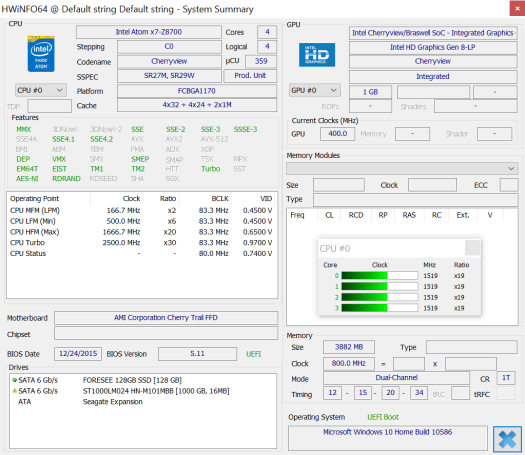Click the GPU memory 1 GB field
Viewport: 525px width, 455px height.
[370, 92]
